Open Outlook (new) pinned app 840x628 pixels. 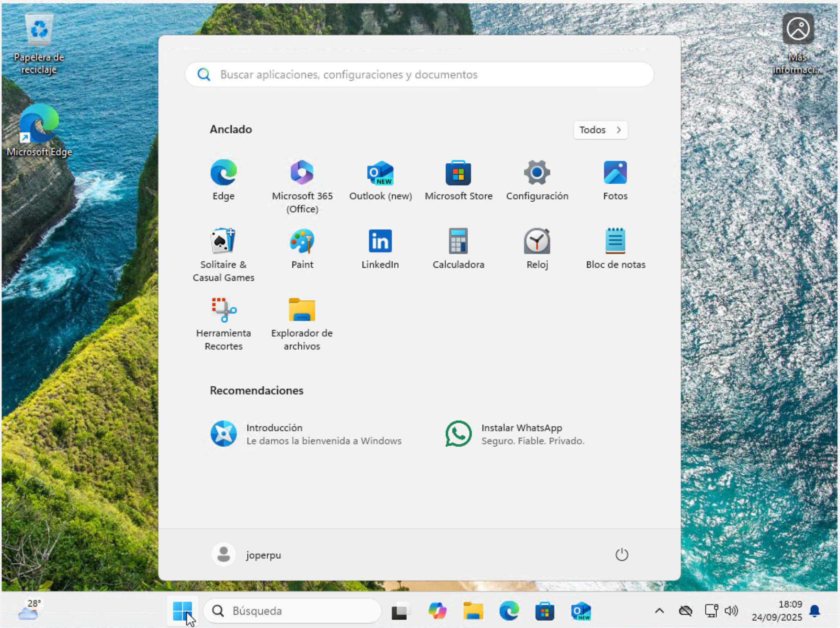[380, 180]
